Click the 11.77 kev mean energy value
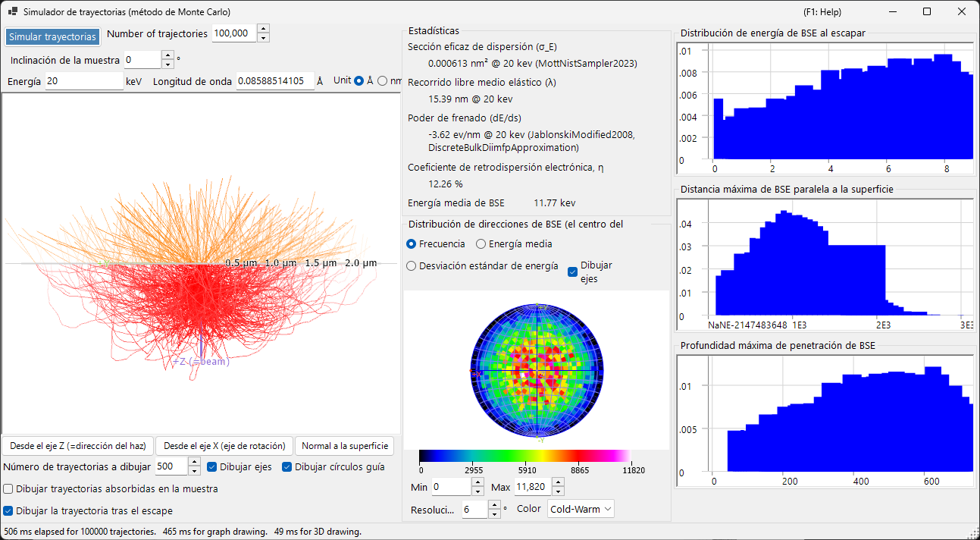 click(554, 203)
